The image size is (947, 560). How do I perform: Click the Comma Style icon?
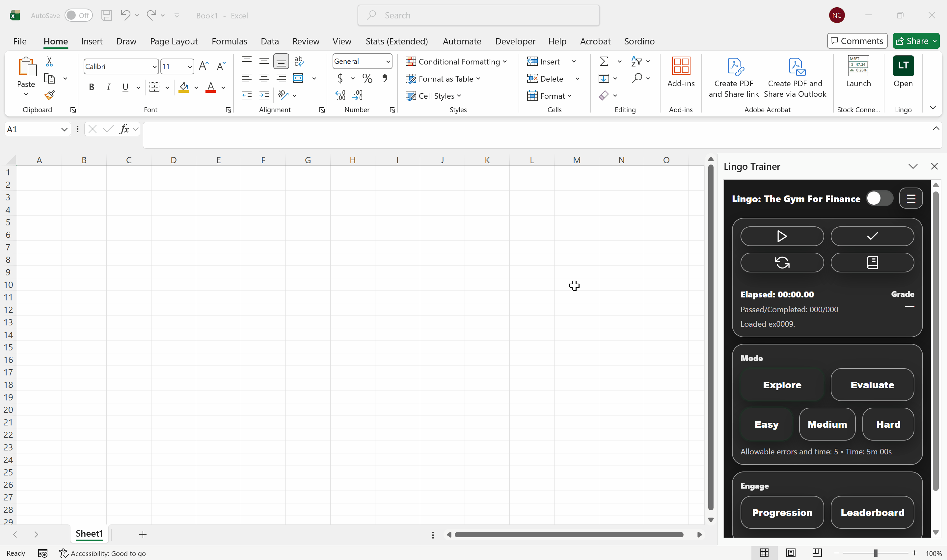384,78
